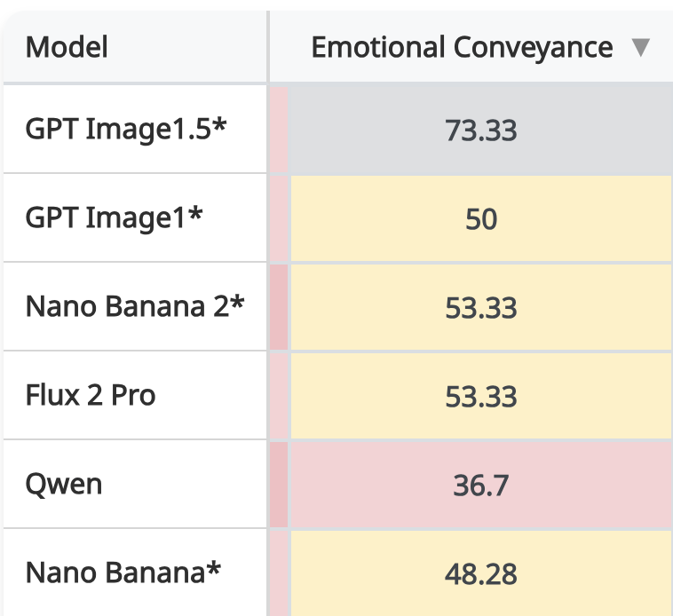This screenshot has height=616, width=673.
Task: Click the darker pink bar beside Nano Banana 2* score
Action: click(x=279, y=307)
